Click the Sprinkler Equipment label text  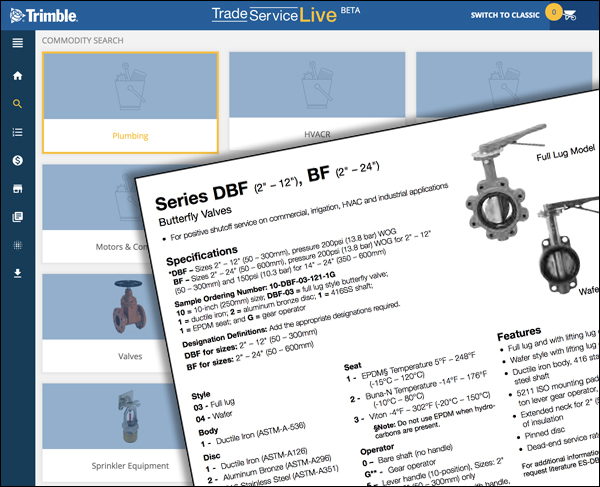click(x=130, y=466)
